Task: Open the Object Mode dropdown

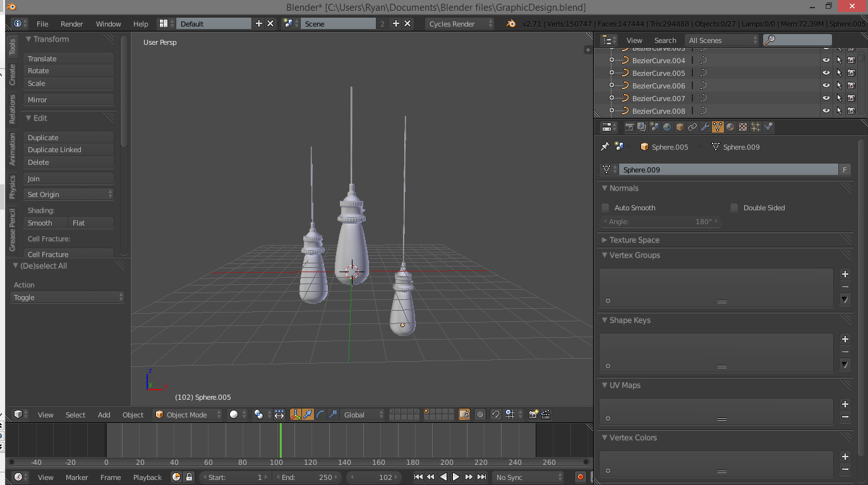Action: click(x=188, y=414)
